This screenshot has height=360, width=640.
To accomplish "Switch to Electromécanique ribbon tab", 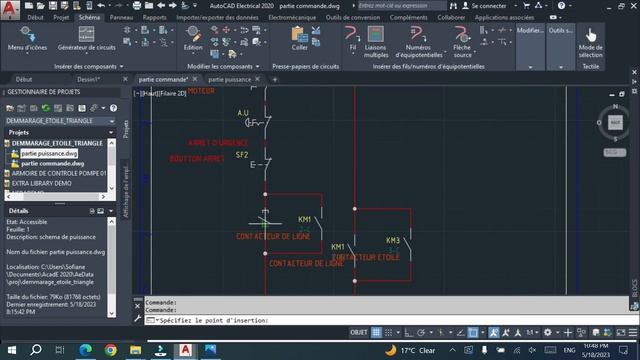I will coord(292,18).
